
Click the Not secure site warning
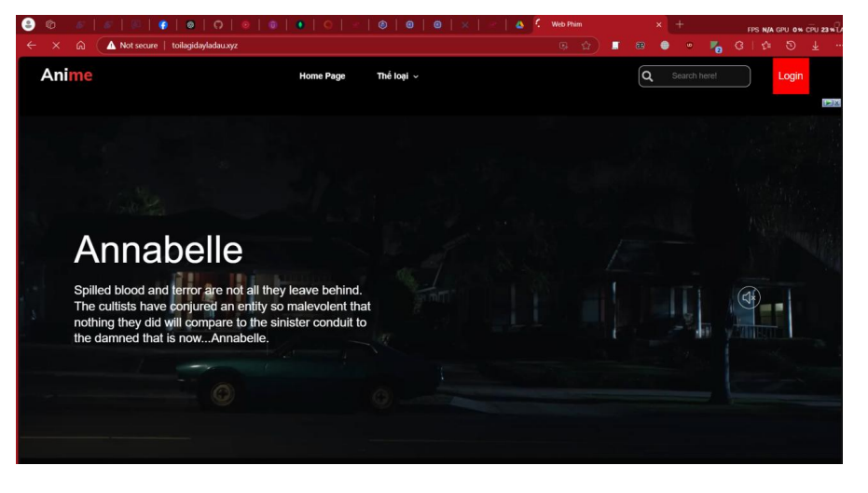click(131, 46)
